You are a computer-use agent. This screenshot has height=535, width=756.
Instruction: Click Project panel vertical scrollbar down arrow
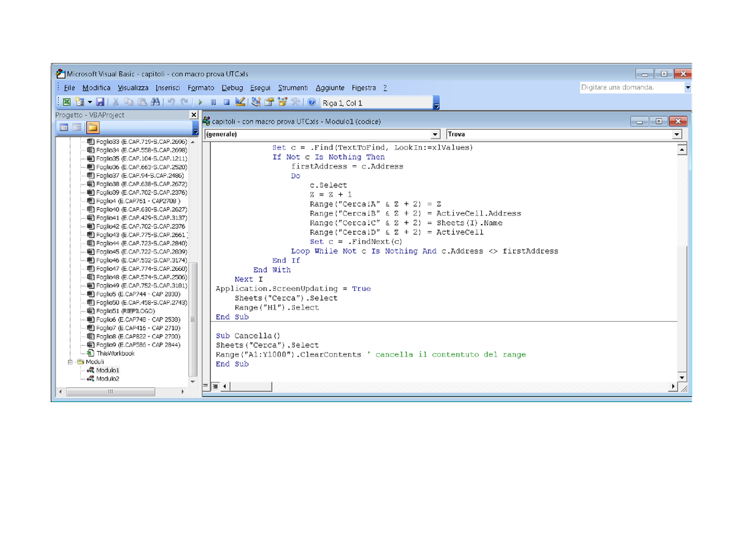(193, 382)
